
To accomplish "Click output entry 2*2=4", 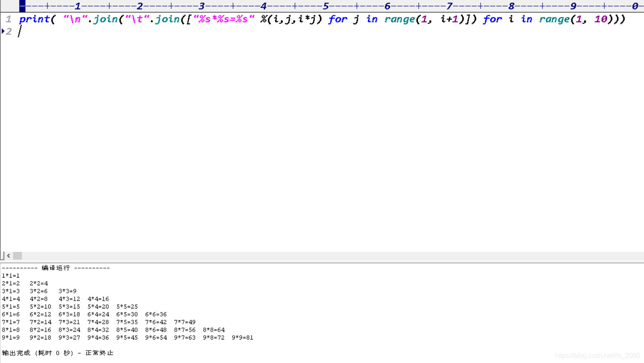I will pyautogui.click(x=39, y=283).
